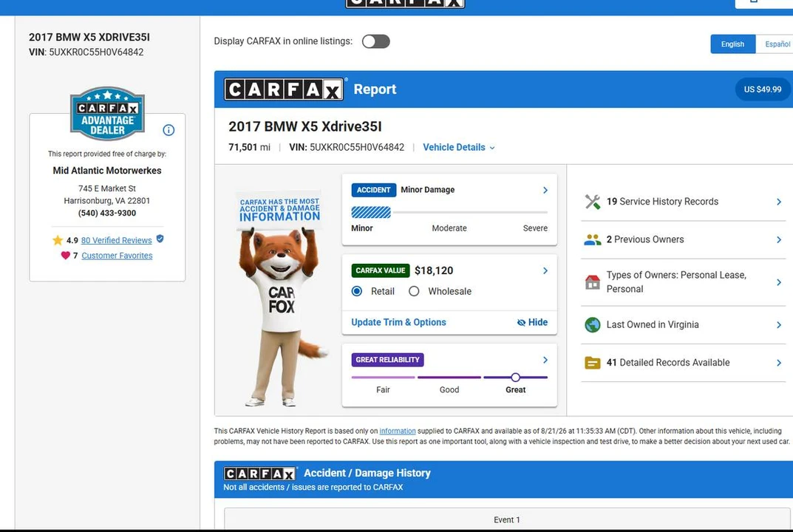Click the GREAT RELIABILITY purple badge
The height and width of the screenshot is (532, 793).
click(x=387, y=360)
